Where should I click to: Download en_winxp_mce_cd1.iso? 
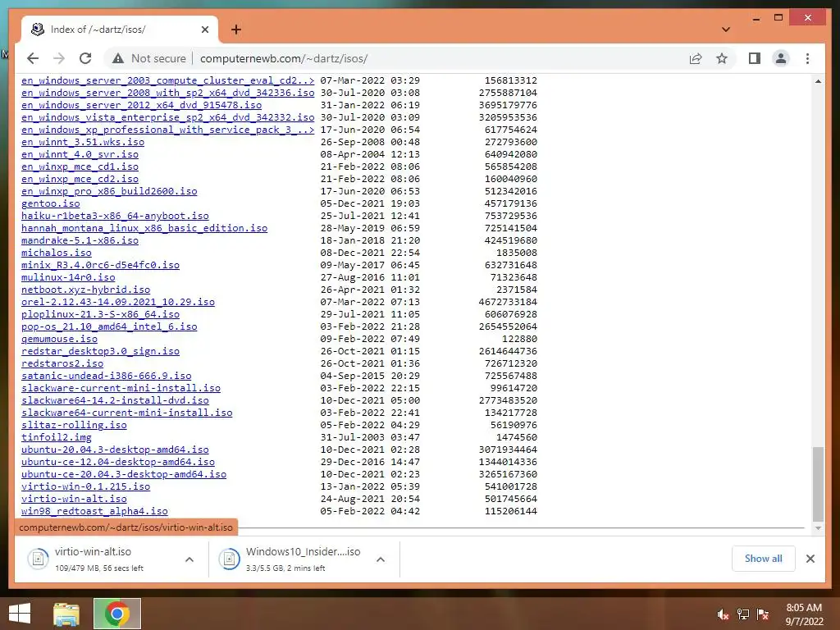(80, 167)
